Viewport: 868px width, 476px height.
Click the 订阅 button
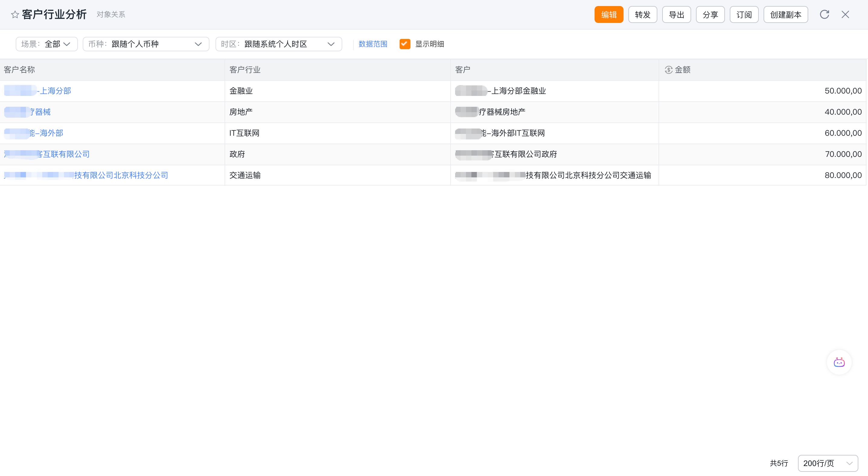(744, 14)
